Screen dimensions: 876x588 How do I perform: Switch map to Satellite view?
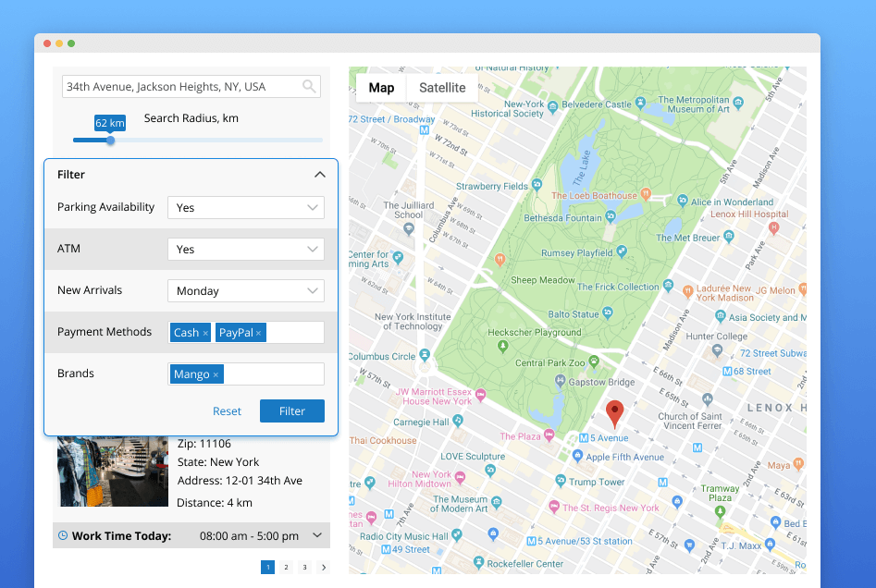(442, 88)
